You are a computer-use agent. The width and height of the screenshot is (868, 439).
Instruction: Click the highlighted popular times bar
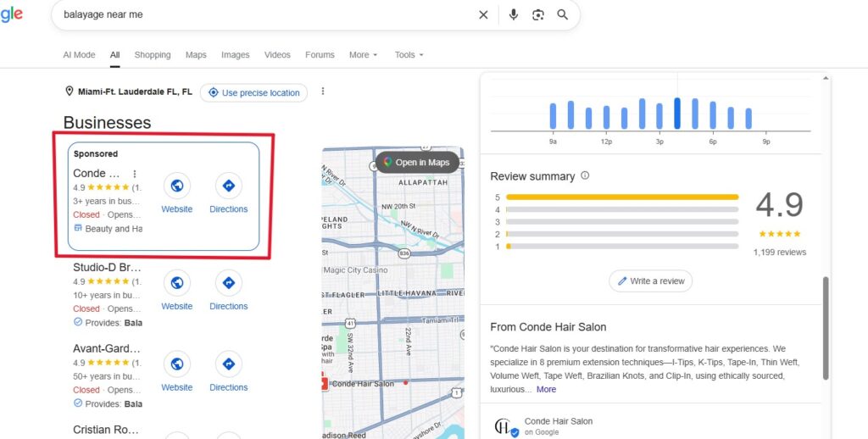point(677,114)
